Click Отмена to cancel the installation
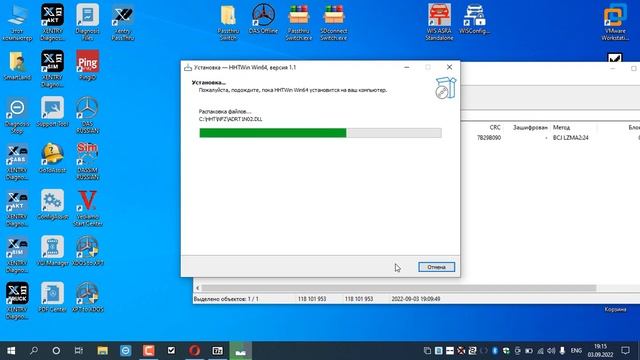The height and width of the screenshot is (360, 640). 436,267
